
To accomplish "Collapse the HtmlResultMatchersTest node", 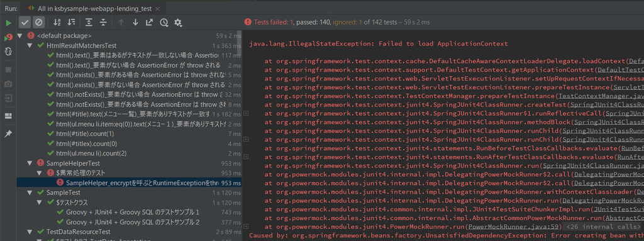I will coord(29,45).
